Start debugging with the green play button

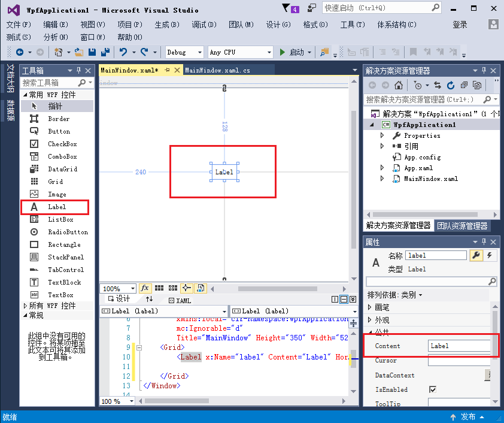pyautogui.click(x=282, y=52)
